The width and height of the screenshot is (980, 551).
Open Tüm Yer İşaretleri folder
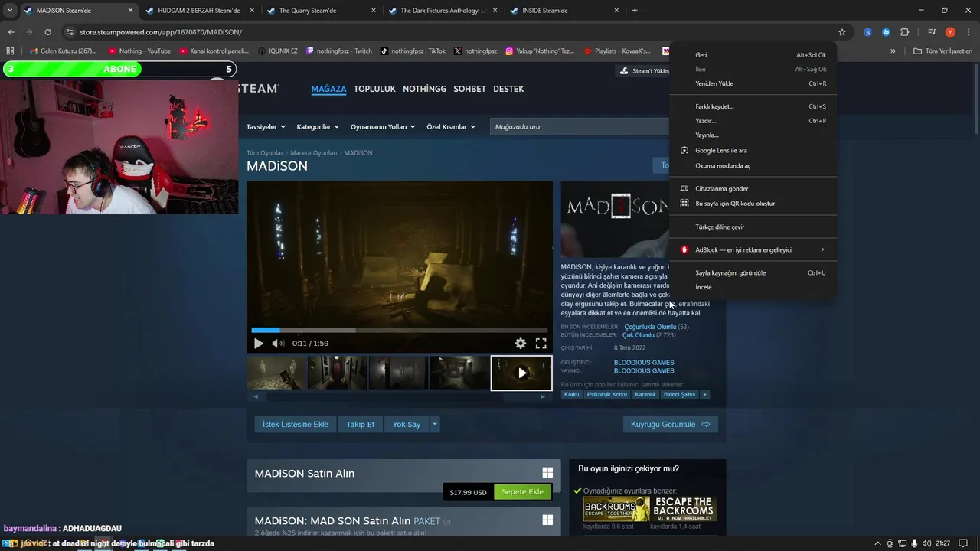tap(943, 51)
